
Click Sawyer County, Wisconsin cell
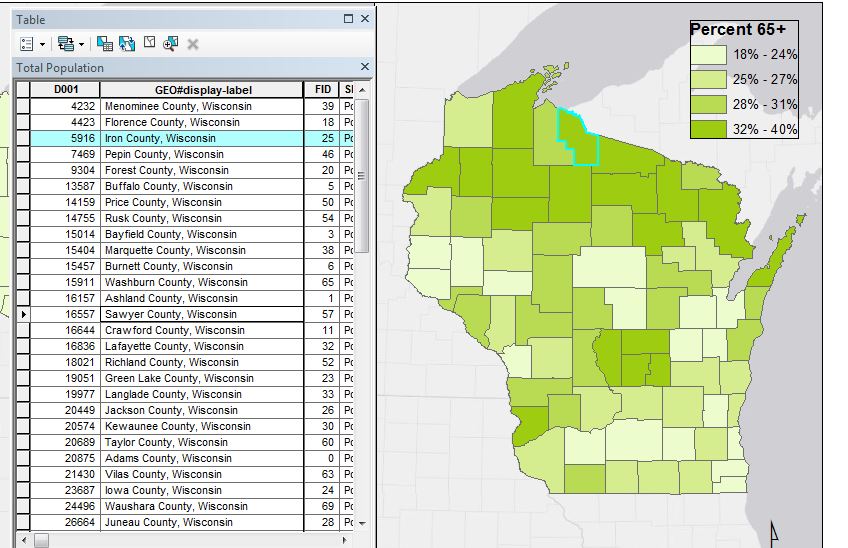(202, 314)
